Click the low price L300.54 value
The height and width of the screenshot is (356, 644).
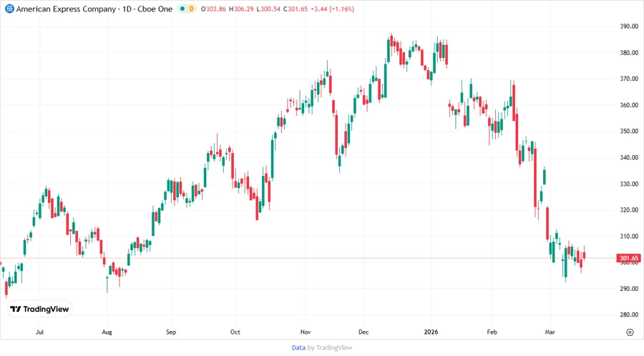click(x=268, y=9)
